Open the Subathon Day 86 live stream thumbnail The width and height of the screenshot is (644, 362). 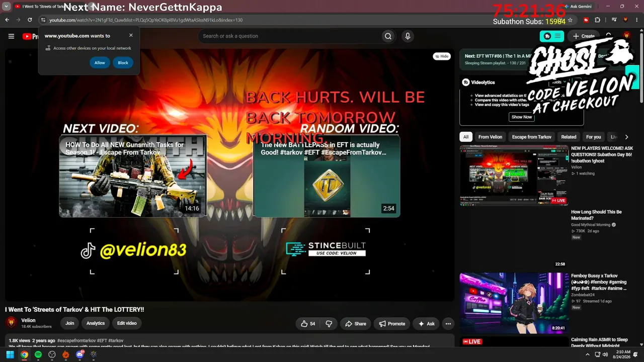pos(514,175)
